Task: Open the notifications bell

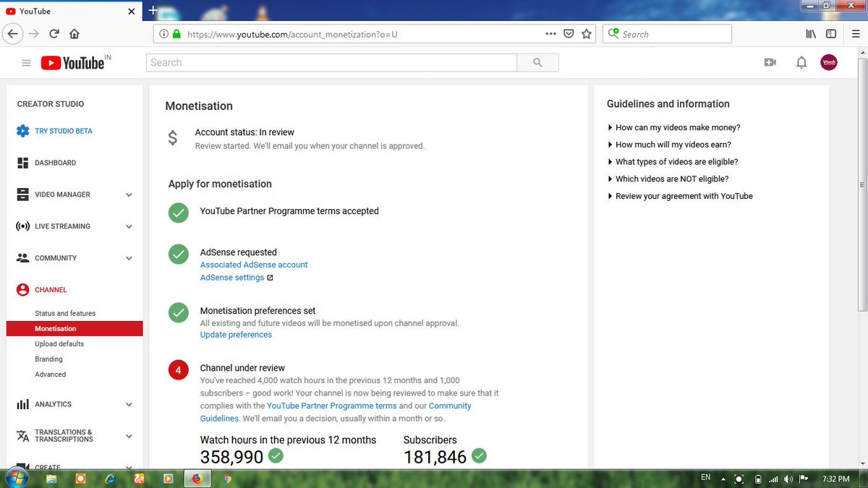Action: pos(801,63)
